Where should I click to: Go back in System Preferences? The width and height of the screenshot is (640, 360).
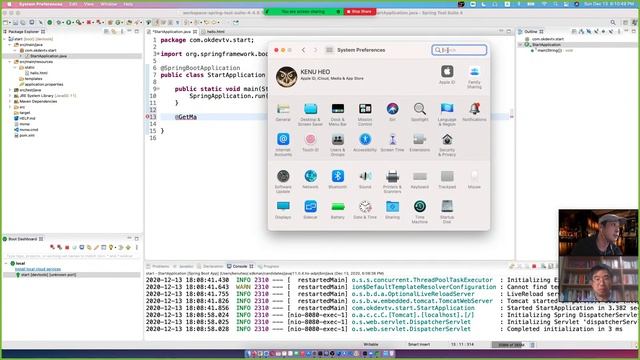click(303, 50)
